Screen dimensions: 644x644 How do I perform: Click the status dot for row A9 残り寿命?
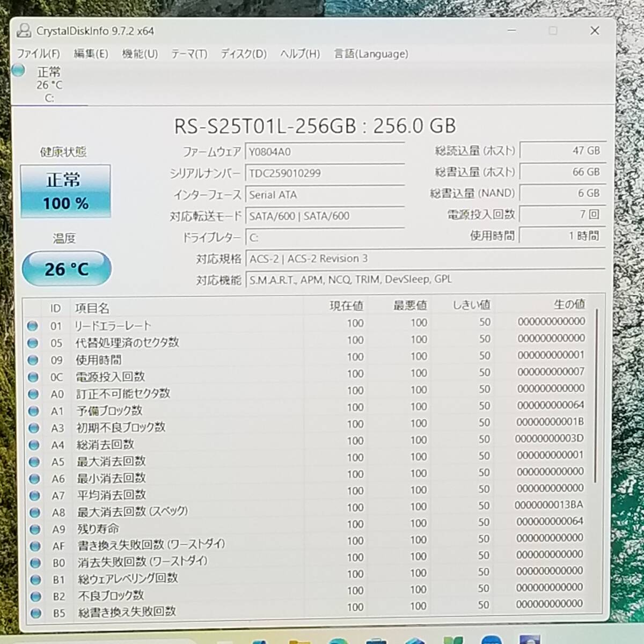[35, 529]
